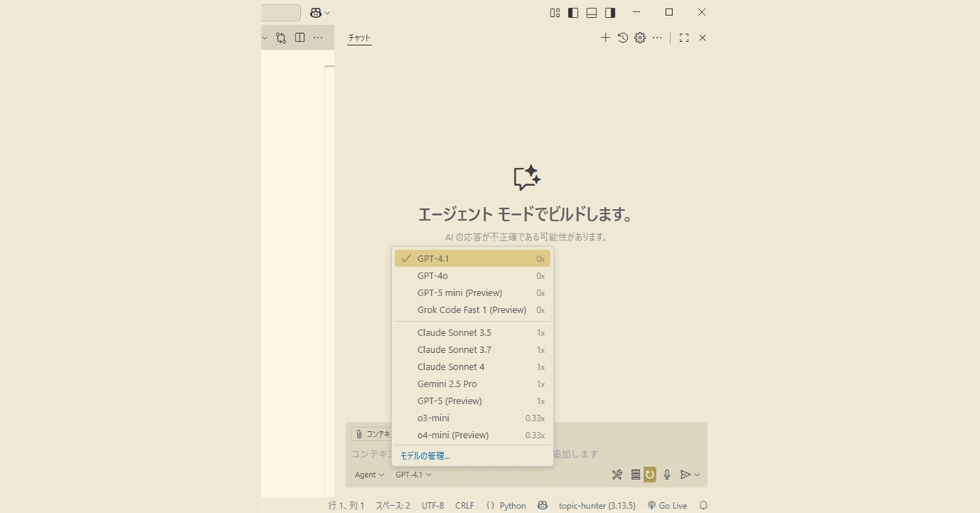Open the Copilot status bar icon
Screen dimensions: 980x513
click(x=542, y=505)
